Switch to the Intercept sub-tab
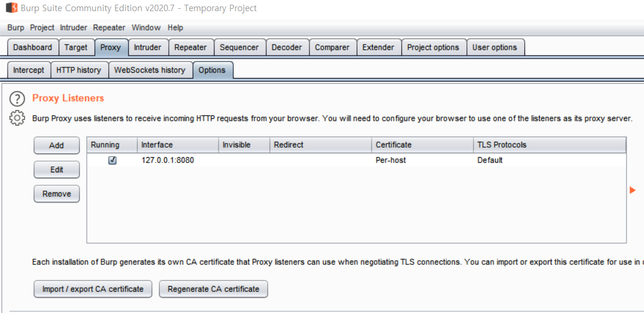Screen dimensions: 644x313 [29, 70]
